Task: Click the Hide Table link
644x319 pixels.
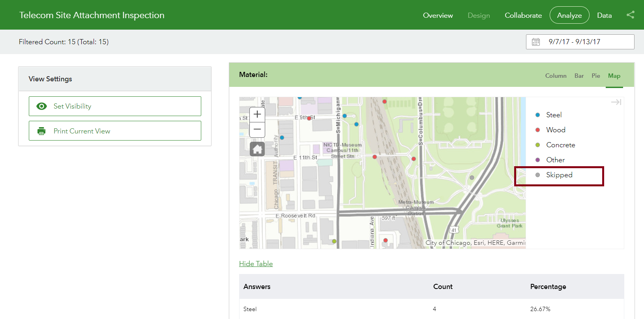Action: 256,264
